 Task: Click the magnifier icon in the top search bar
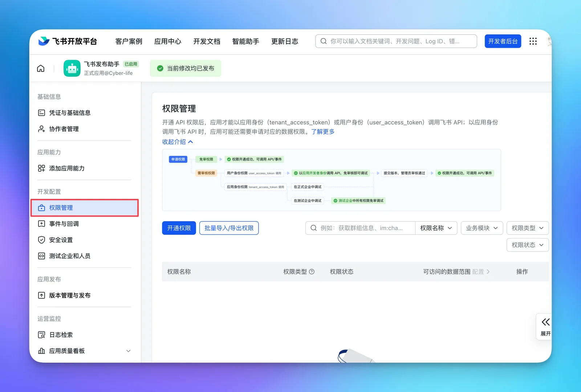[x=324, y=41]
